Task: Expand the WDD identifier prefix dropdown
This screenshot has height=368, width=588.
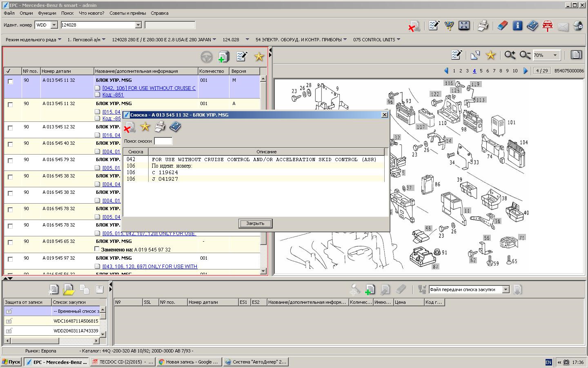Action: click(54, 25)
